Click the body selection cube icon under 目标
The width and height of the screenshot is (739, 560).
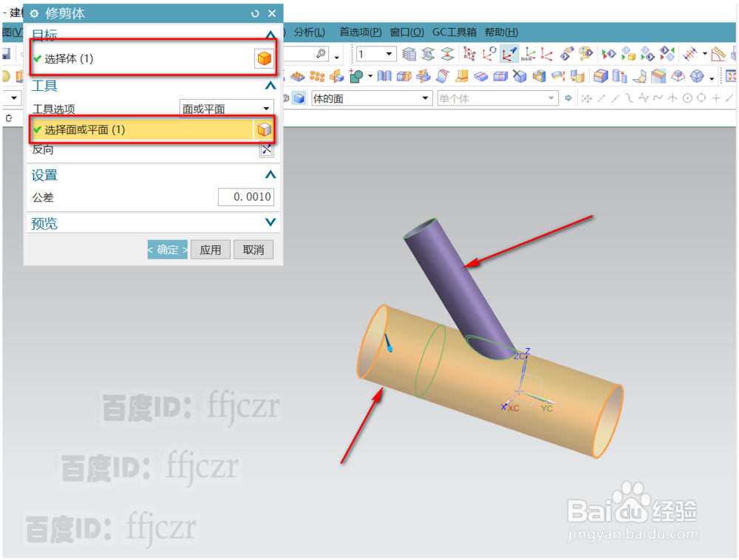pyautogui.click(x=264, y=58)
